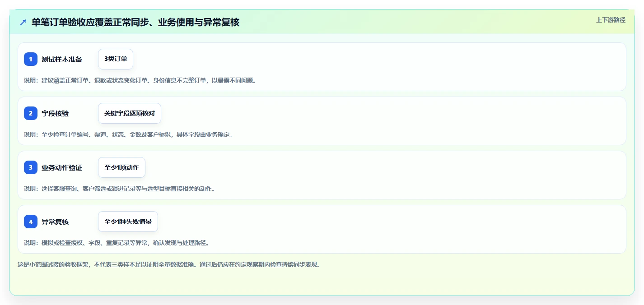
Task: Click the header title 单笔订单验收应覆盖正常同步
Action: [135, 22]
